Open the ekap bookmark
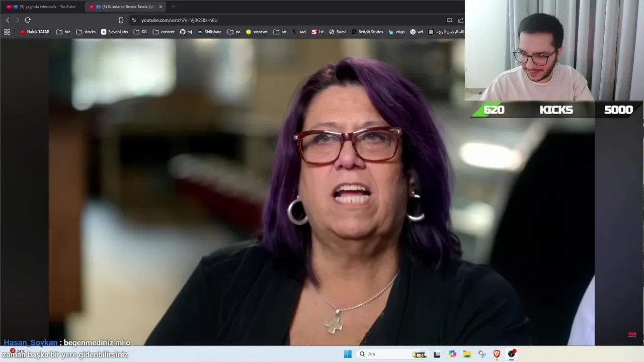 (396, 32)
